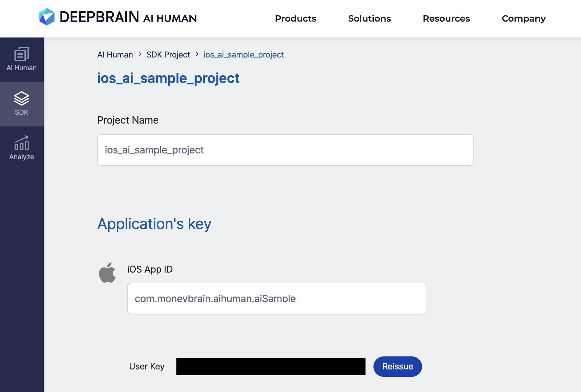Focus the iOS App ID input field
Viewport: 581px width, 392px height.
pos(277,299)
